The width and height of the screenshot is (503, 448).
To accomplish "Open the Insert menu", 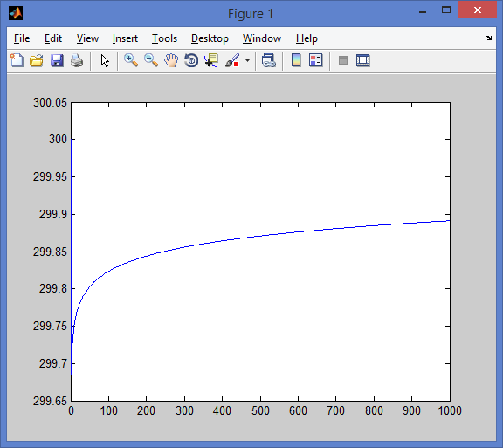I will click(125, 38).
